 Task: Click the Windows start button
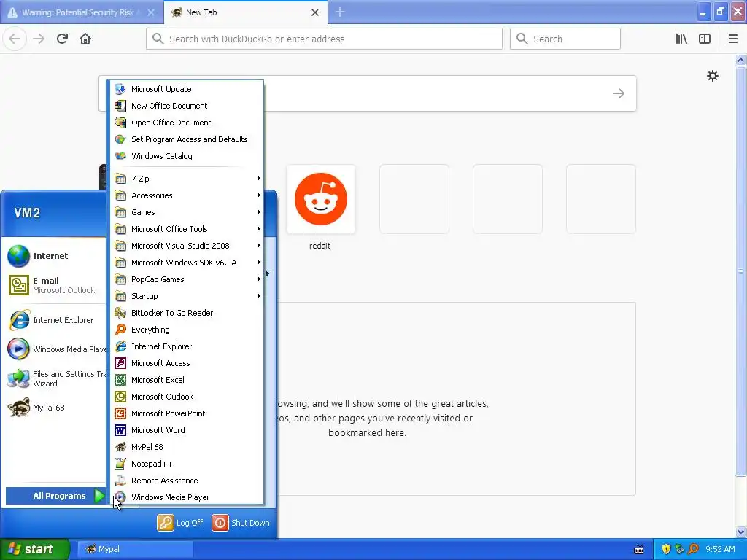pos(35,549)
